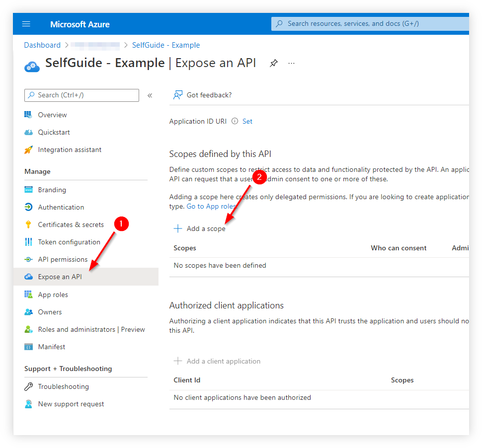Open Branding settings under Manage
482x448 pixels.
52,190
